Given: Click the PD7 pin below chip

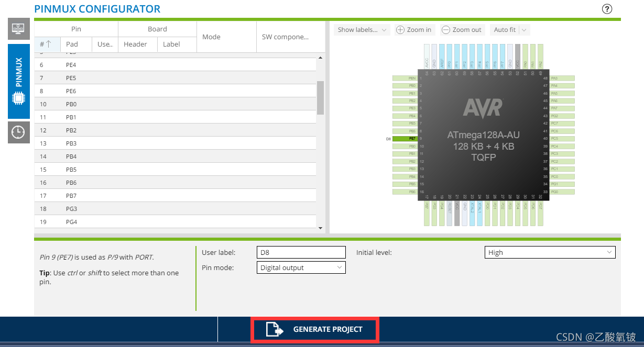Looking at the screenshot, I should pos(540,213).
